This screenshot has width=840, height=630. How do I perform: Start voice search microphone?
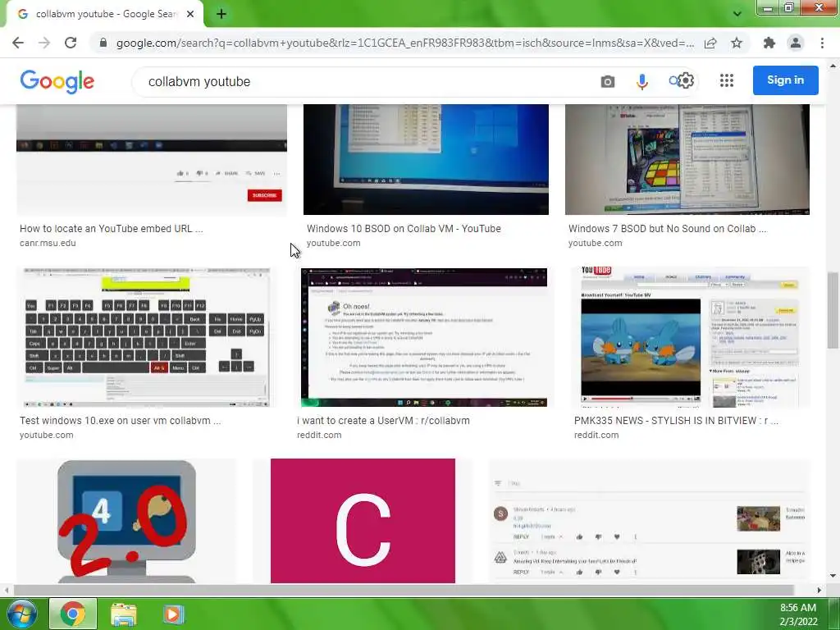click(x=641, y=81)
